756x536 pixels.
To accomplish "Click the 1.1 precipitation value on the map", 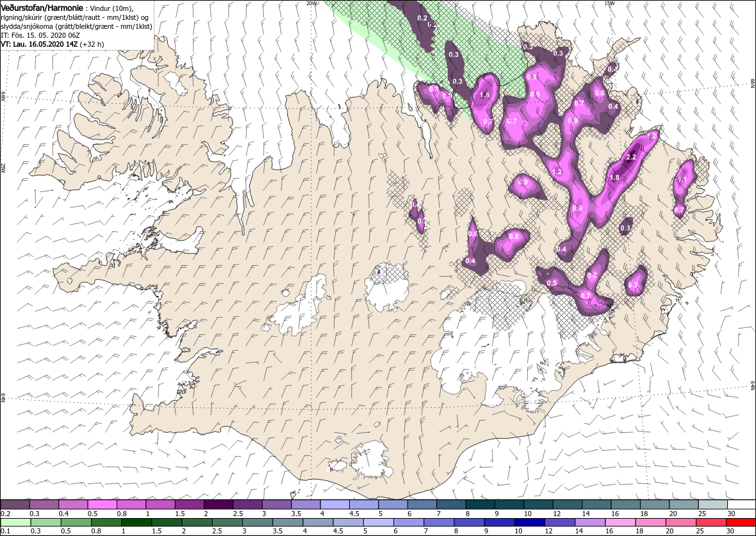I will [682, 180].
